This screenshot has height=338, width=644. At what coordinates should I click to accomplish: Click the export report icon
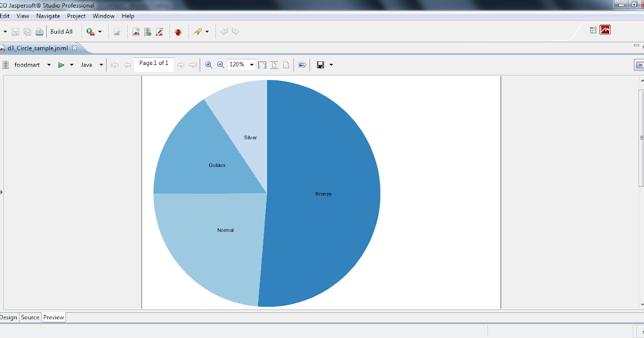[x=302, y=64]
